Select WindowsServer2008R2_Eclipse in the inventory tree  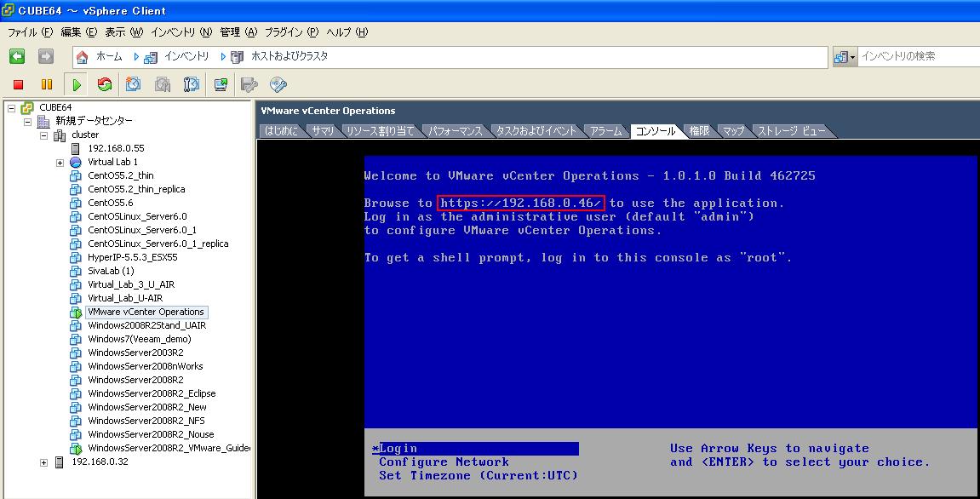152,394
